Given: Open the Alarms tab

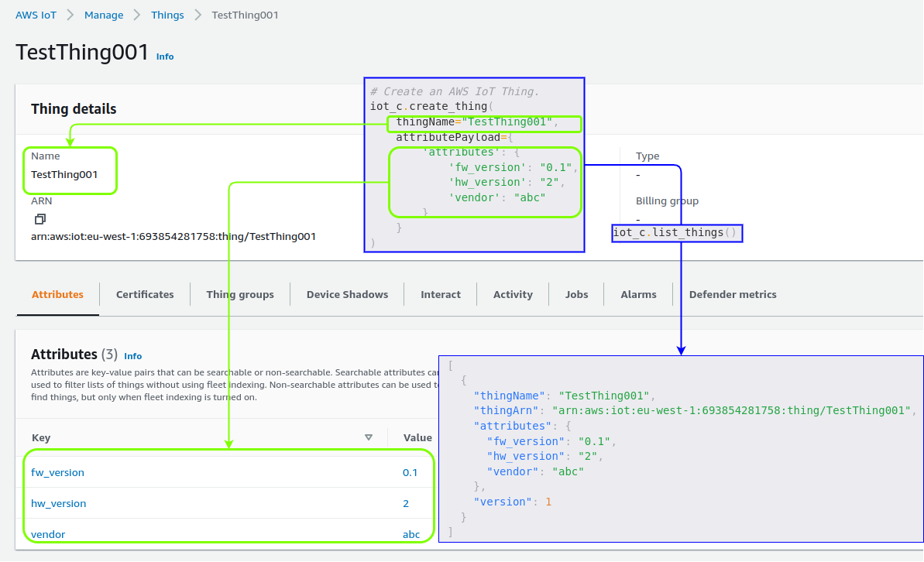Looking at the screenshot, I should (638, 295).
